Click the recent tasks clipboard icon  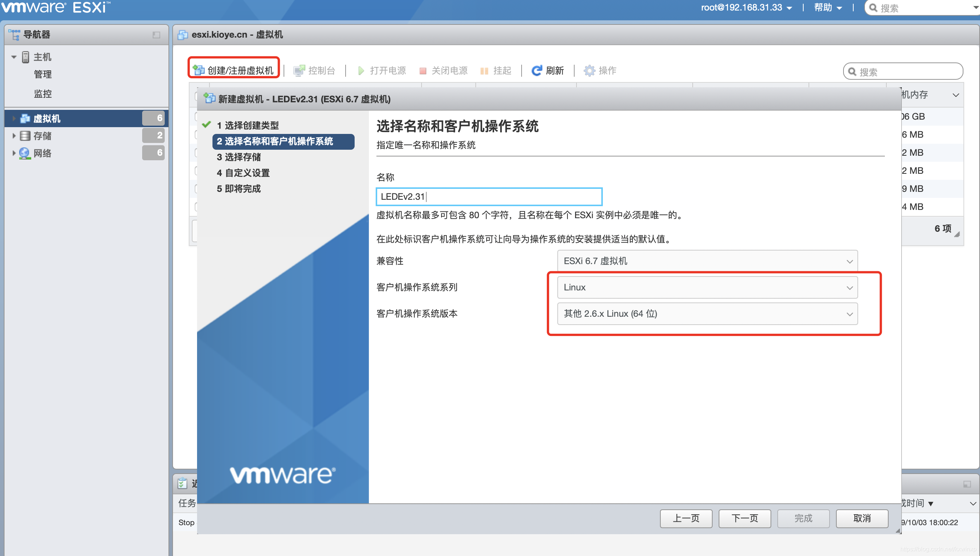[x=182, y=483]
